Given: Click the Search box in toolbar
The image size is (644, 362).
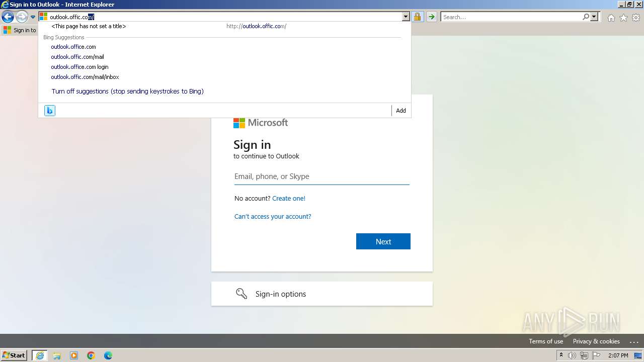Looking at the screenshot, I should pos(511,17).
